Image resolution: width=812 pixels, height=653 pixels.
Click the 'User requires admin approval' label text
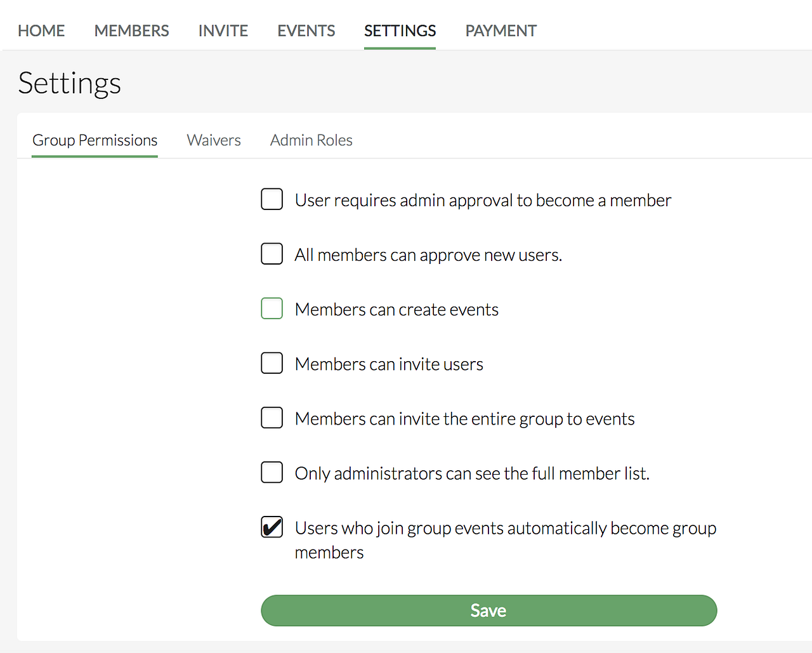tap(483, 201)
